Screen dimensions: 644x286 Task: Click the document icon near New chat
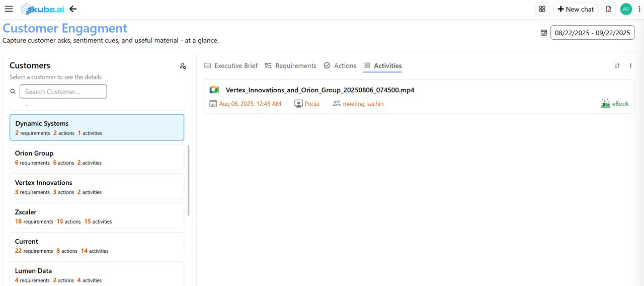click(x=608, y=9)
